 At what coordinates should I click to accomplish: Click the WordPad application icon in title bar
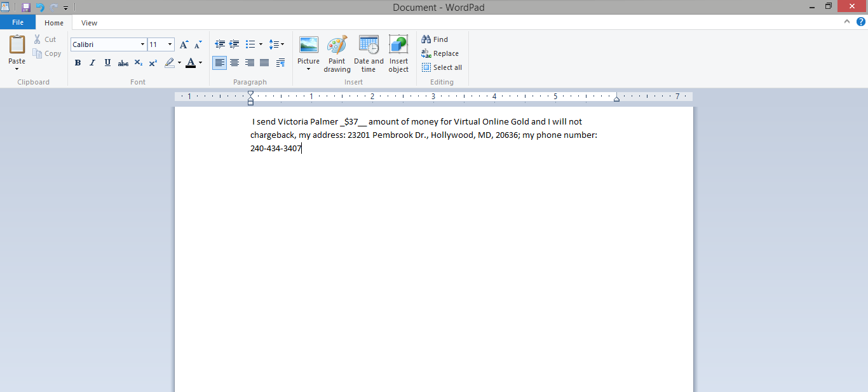pos(6,6)
